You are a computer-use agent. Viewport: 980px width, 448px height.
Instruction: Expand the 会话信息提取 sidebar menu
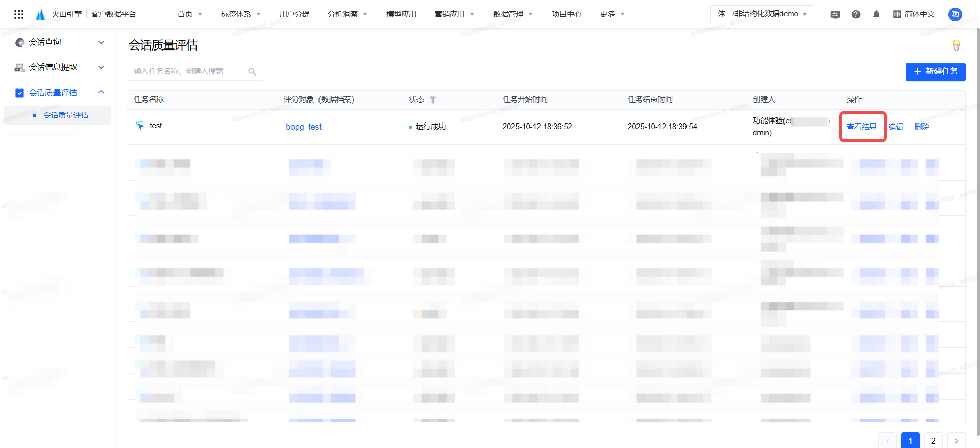coord(101,67)
